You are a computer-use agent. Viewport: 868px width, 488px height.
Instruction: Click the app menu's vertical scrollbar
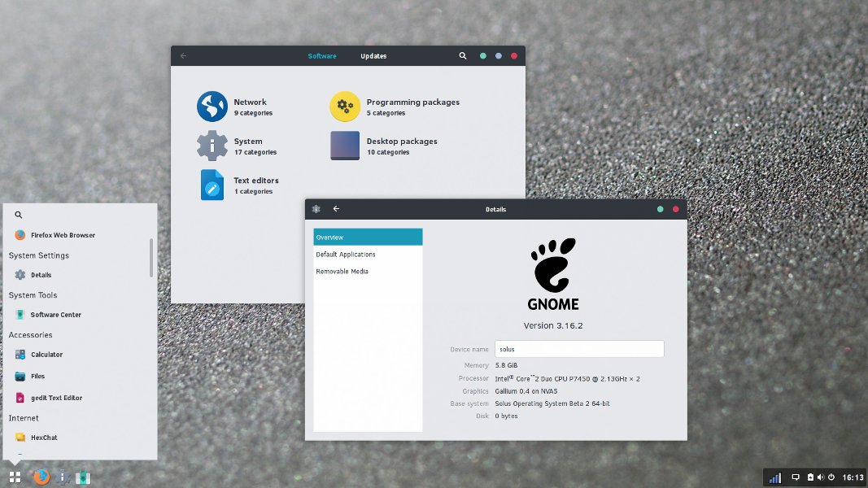(x=151, y=258)
